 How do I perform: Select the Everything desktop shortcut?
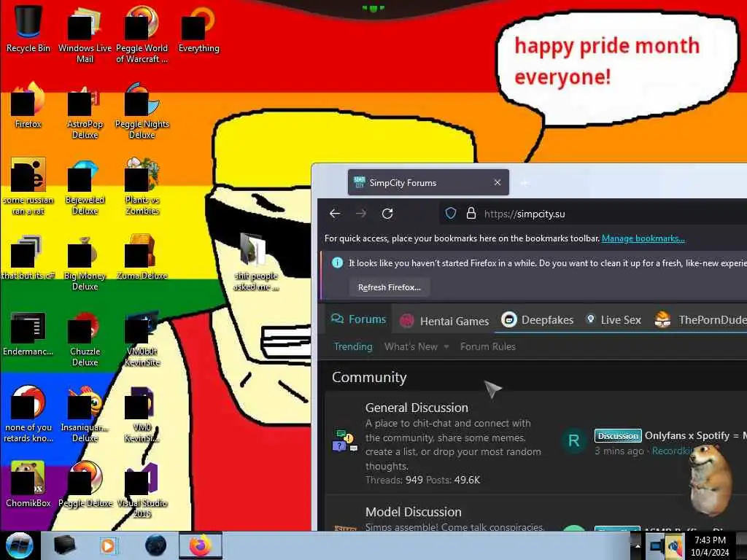(x=198, y=29)
